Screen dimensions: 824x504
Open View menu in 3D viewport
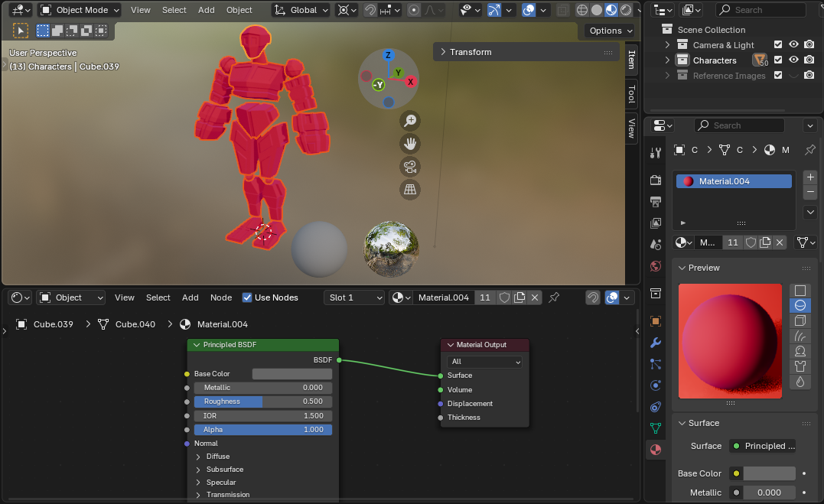(x=140, y=10)
